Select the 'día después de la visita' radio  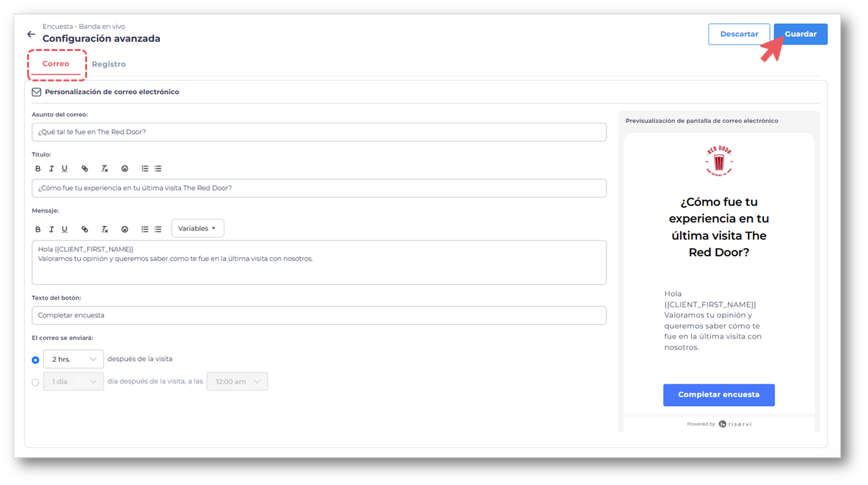pos(35,382)
